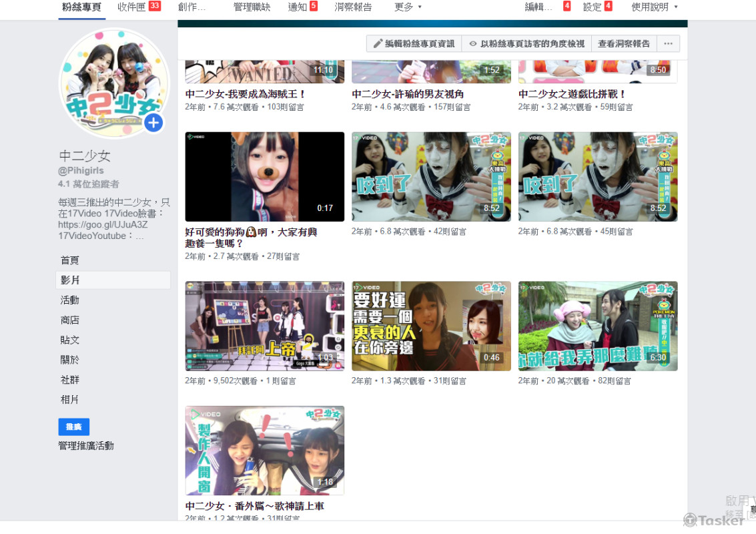Expand the 更多 dropdown menu

coord(408,7)
